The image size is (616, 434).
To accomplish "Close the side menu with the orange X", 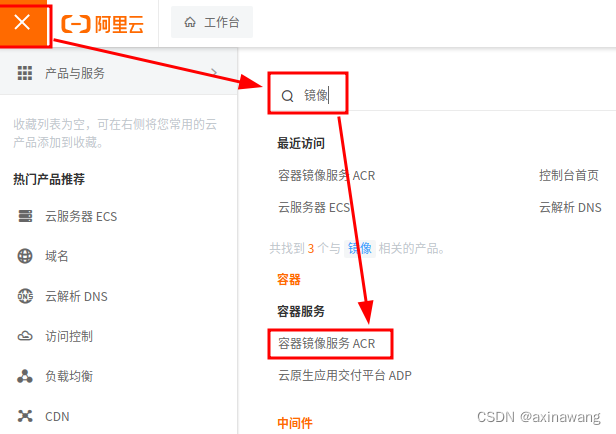I will point(24,22).
